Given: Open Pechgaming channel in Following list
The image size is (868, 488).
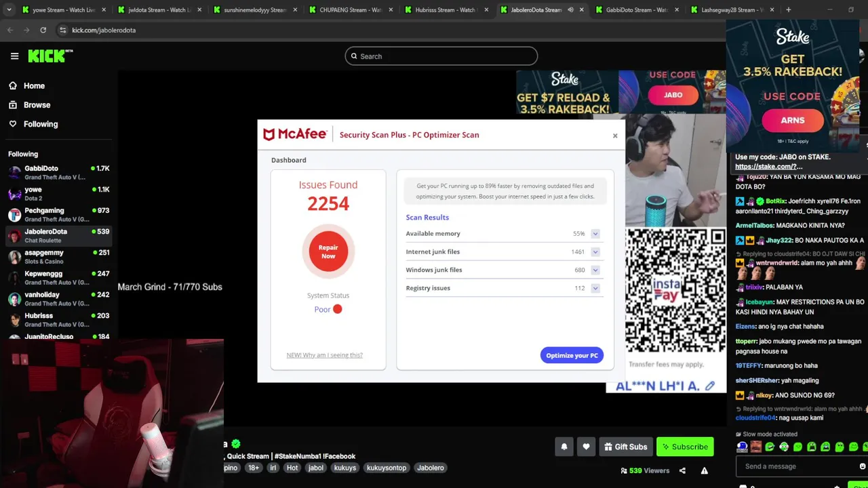Looking at the screenshot, I should point(58,214).
